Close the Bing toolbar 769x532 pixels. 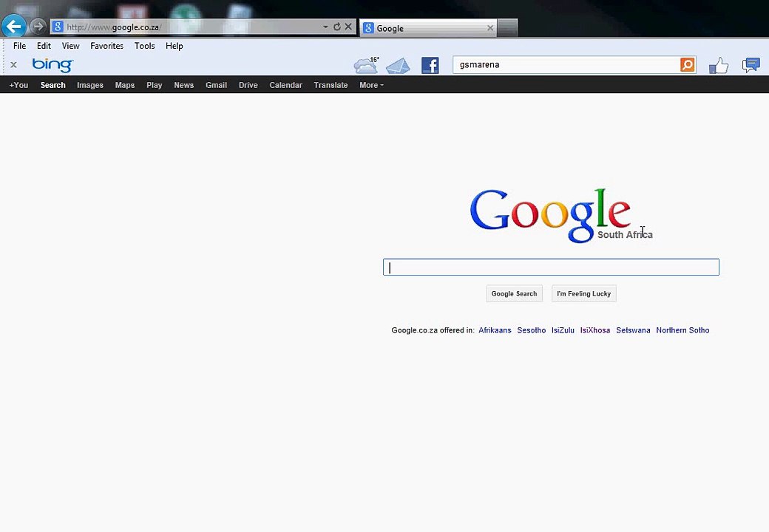point(14,65)
